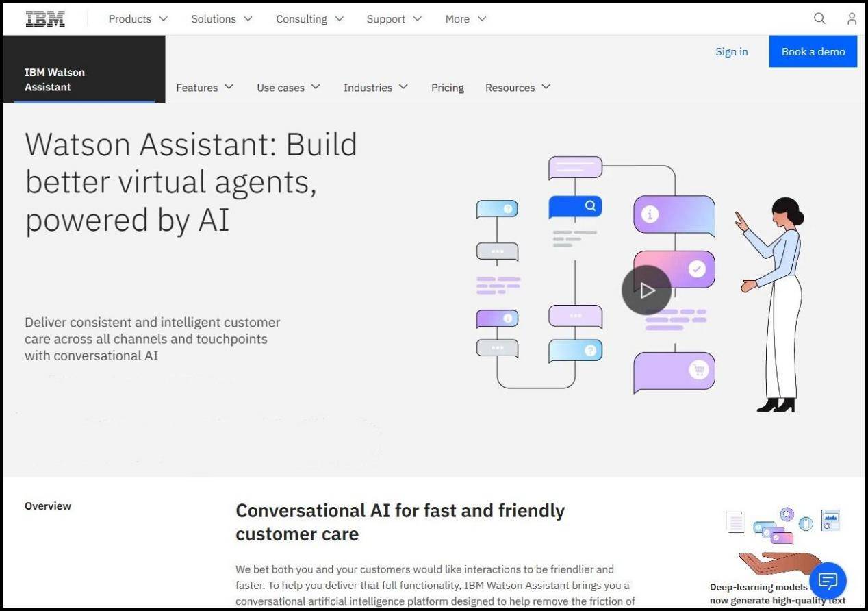Open the More navigation menu
The image size is (868, 611).
[x=465, y=19]
